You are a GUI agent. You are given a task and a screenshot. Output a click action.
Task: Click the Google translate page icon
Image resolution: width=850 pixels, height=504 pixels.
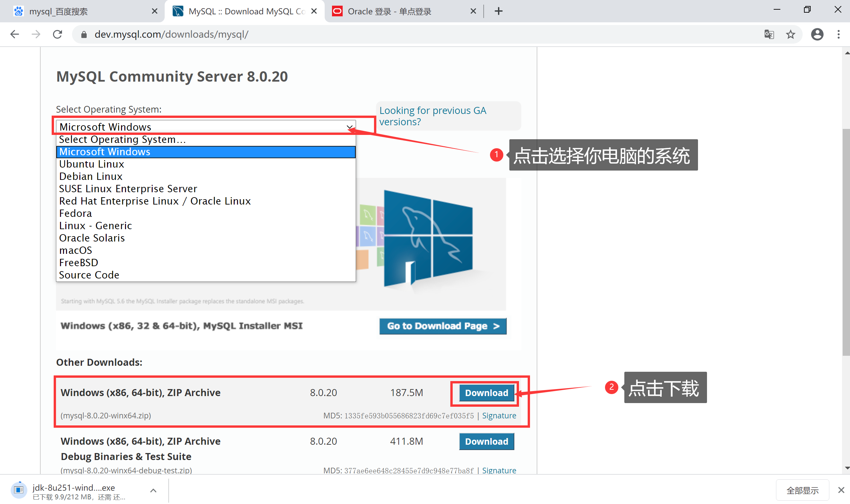coord(769,34)
